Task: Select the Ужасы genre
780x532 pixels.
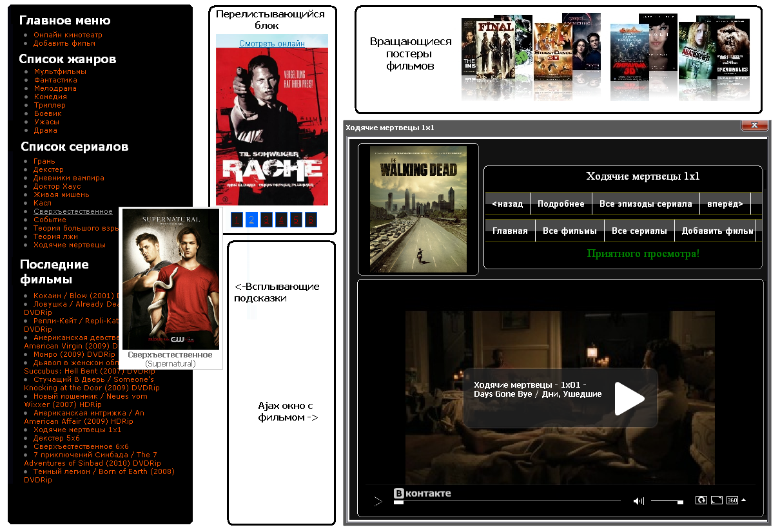Action: 46,122
